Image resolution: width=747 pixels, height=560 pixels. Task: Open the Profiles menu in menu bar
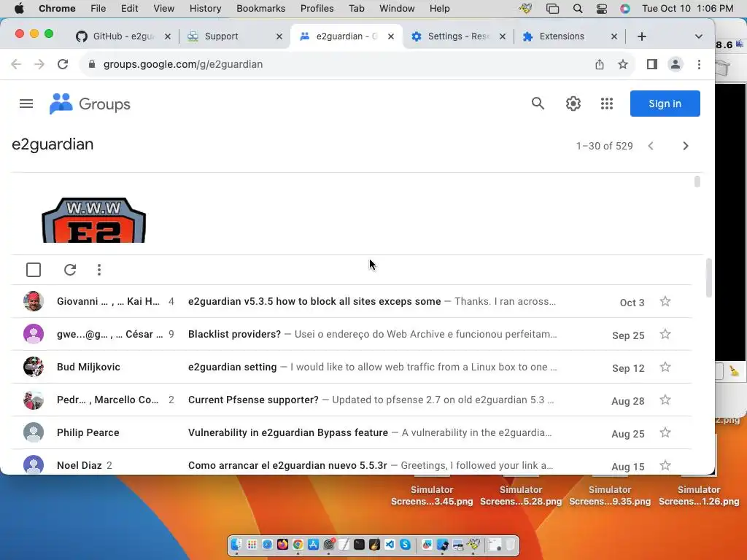pos(317,9)
